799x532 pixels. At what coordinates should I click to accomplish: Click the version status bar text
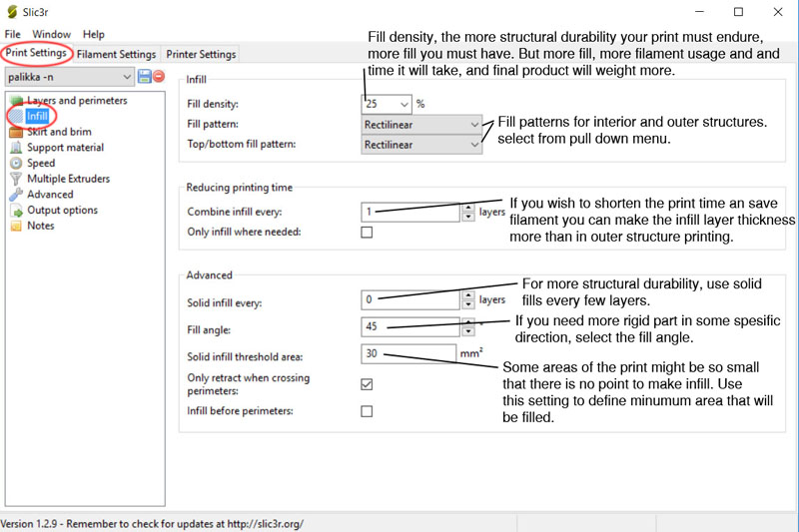[152, 524]
